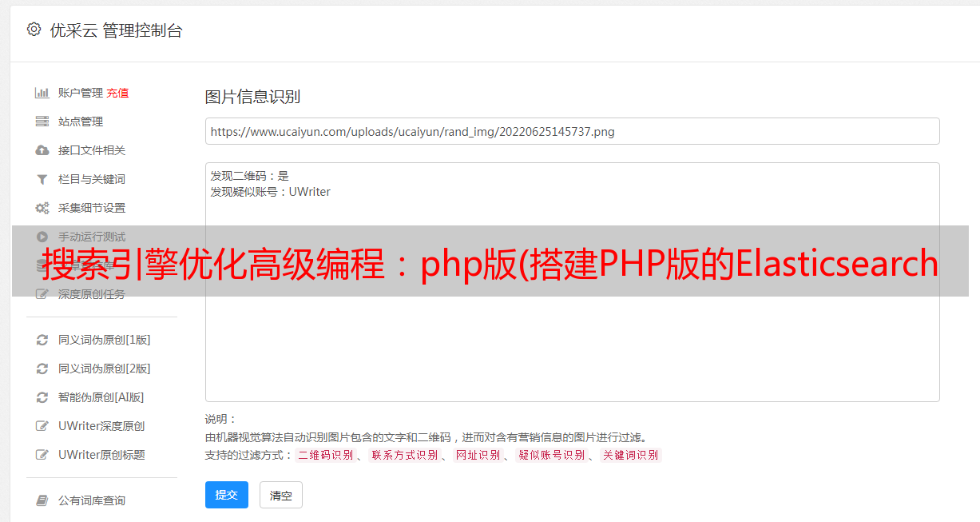This screenshot has width=980, height=522.
Task: Clear the form using the 清空 button
Action: click(281, 495)
